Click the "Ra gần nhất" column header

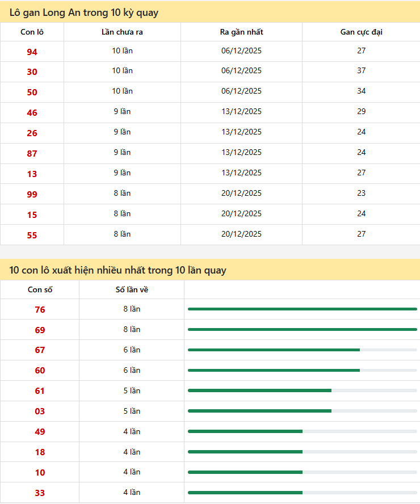coord(241,32)
